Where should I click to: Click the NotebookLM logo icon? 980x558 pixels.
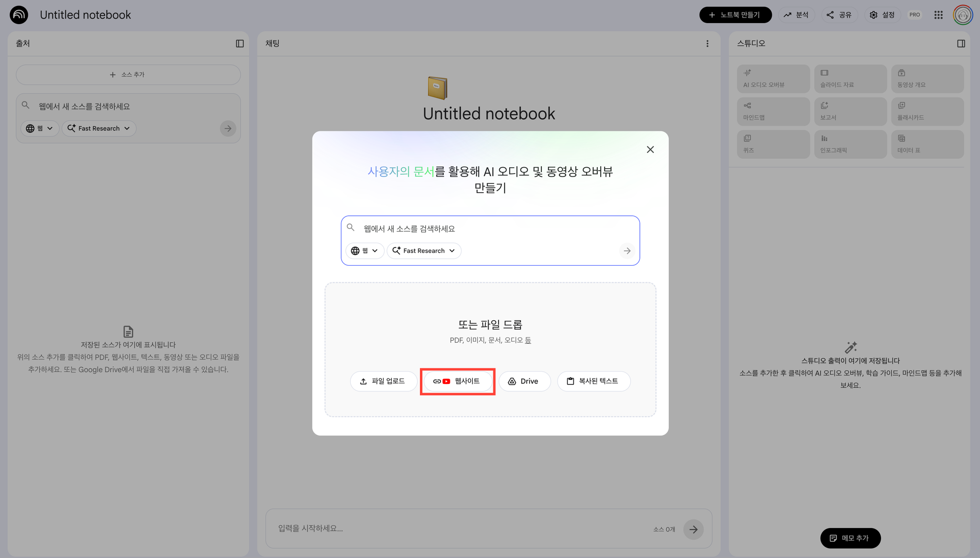[x=19, y=15]
